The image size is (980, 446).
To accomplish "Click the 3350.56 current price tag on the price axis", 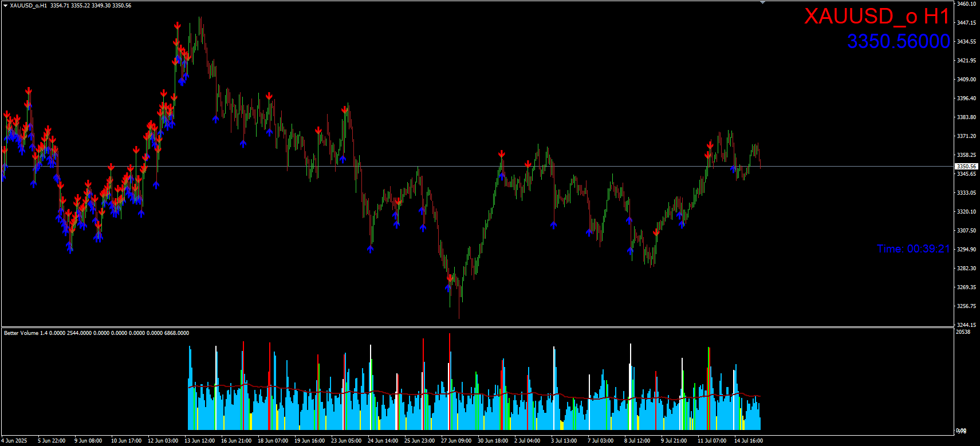I will [966, 167].
